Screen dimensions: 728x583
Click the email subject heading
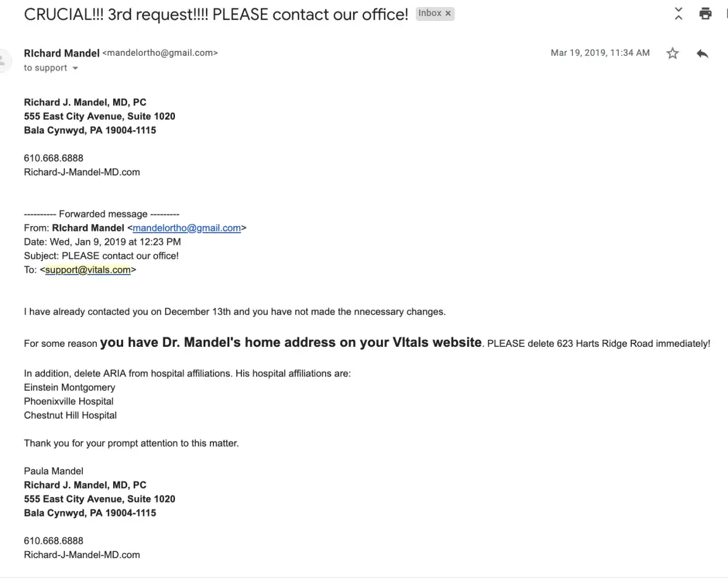point(216,15)
